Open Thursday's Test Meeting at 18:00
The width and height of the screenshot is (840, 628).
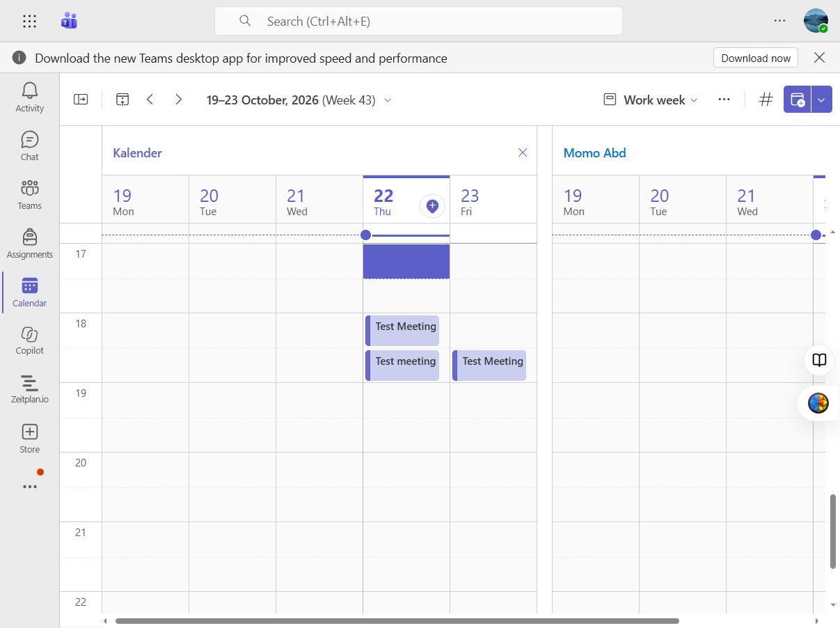(402, 330)
